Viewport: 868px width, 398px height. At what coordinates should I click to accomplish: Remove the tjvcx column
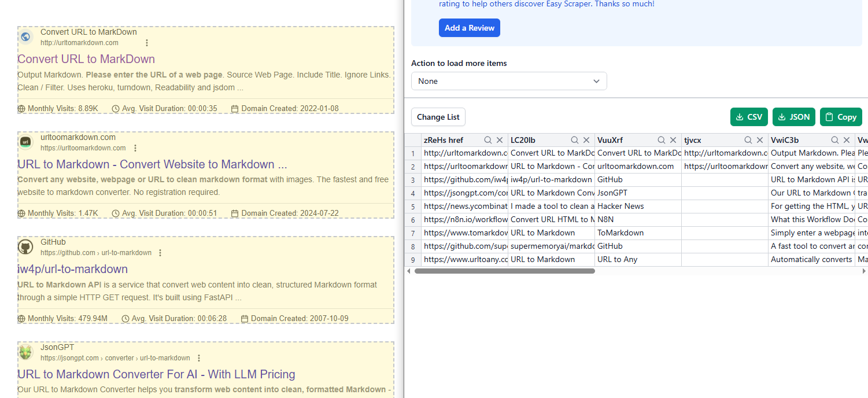pyautogui.click(x=760, y=140)
